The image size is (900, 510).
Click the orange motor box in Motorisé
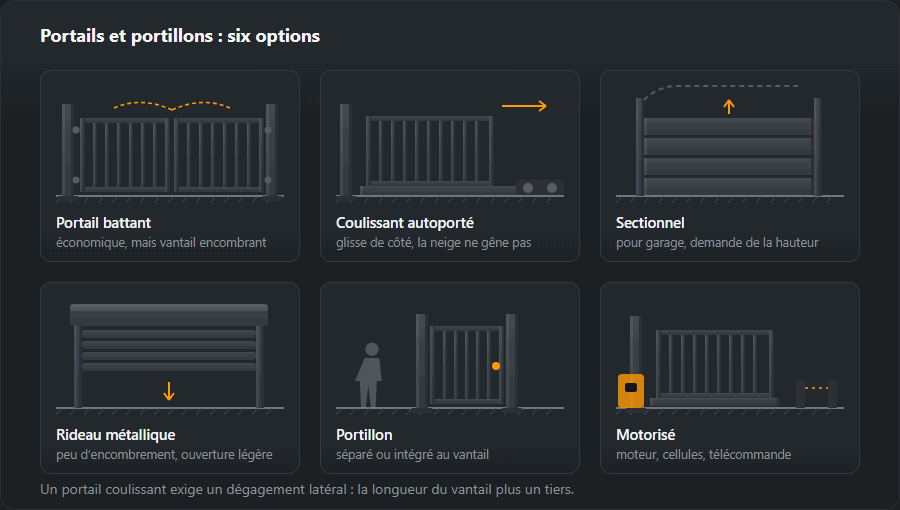coord(631,391)
